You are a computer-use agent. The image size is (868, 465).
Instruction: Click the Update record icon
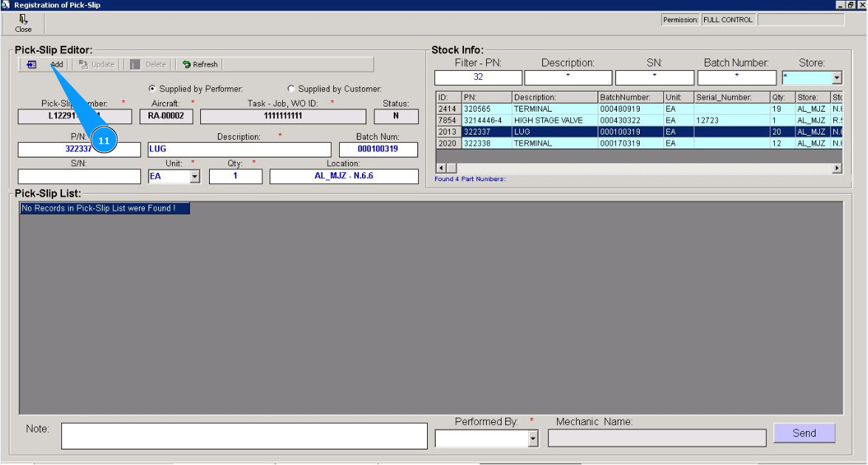pyautogui.click(x=83, y=64)
